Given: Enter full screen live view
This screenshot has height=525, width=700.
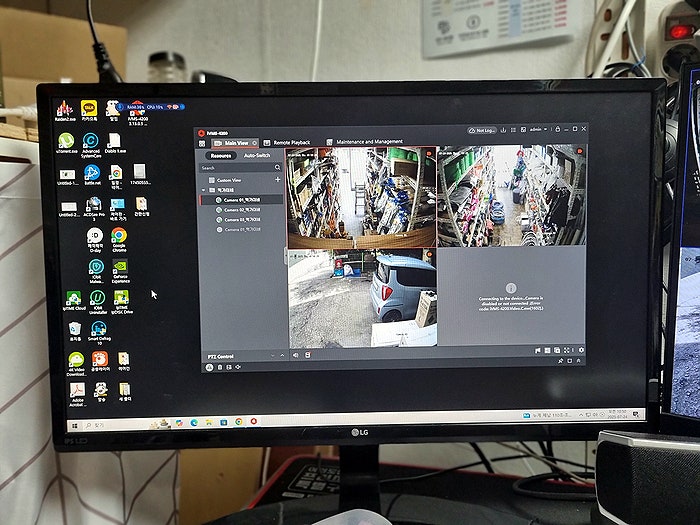Looking at the screenshot, I should (567, 350).
